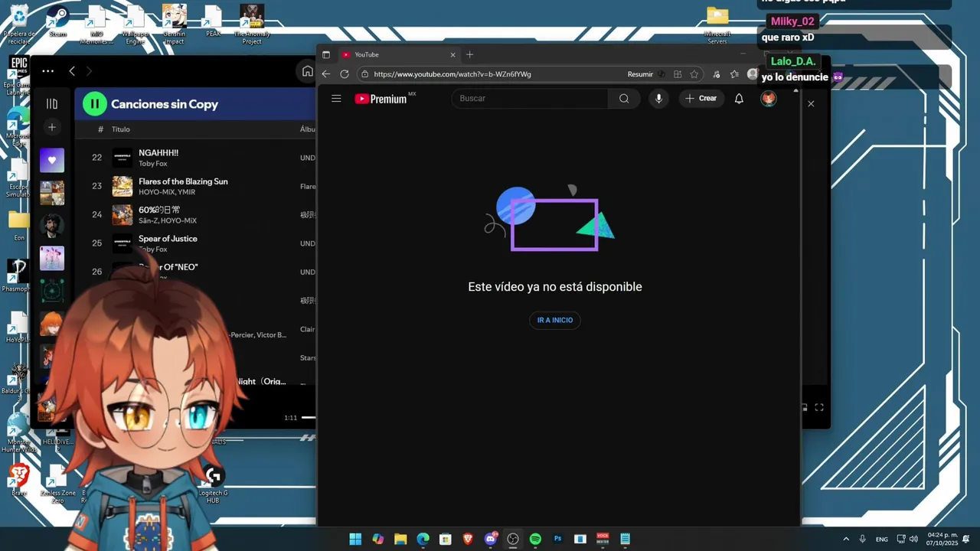
Task: Open YouTube account avatar menu
Action: click(x=769, y=99)
